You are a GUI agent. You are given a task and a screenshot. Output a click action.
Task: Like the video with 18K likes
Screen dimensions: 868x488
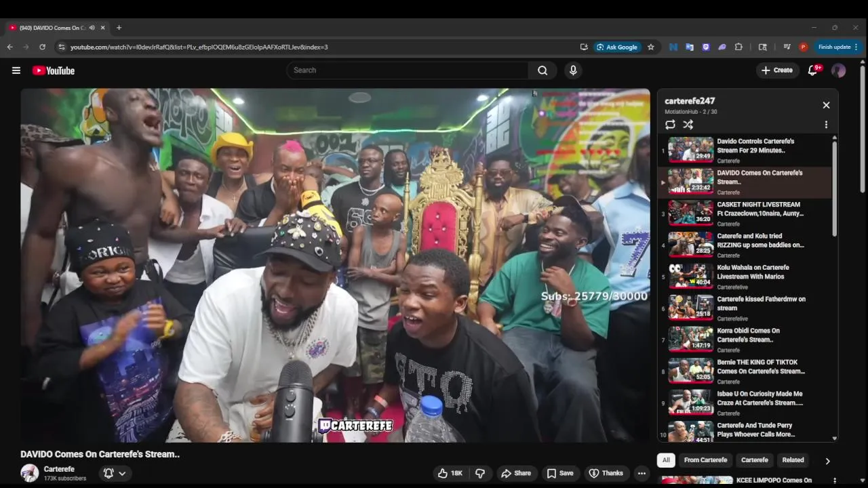coord(450,473)
